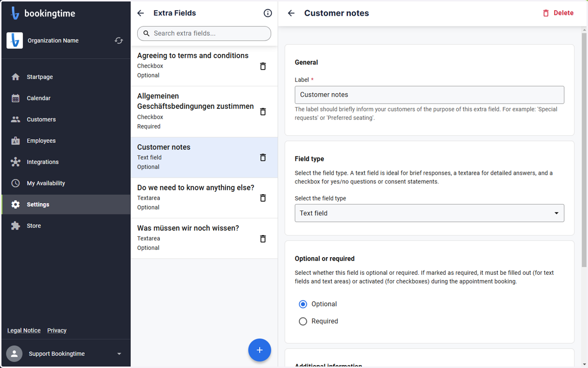Click the Startpage home icon
Image resolution: width=588 pixels, height=368 pixels.
(x=16, y=77)
